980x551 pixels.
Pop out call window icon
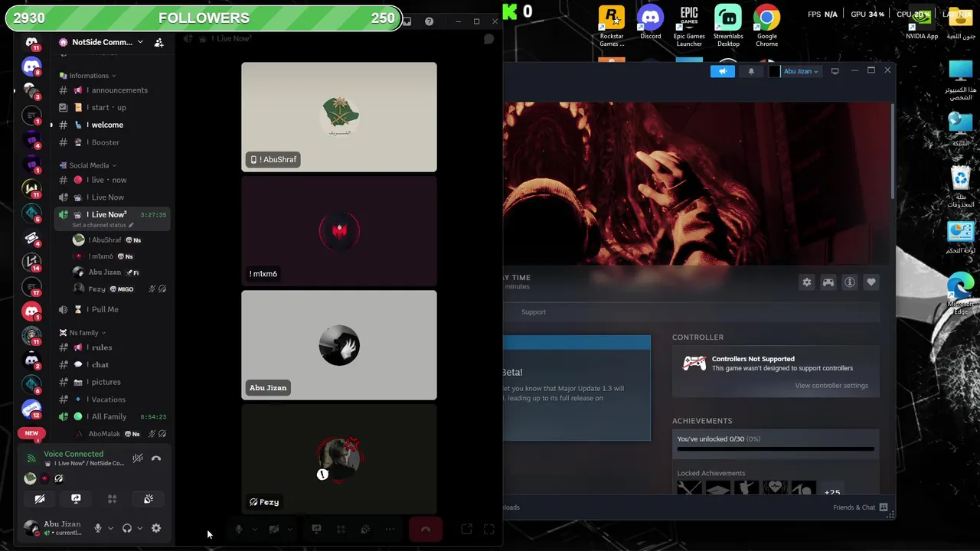tap(466, 529)
